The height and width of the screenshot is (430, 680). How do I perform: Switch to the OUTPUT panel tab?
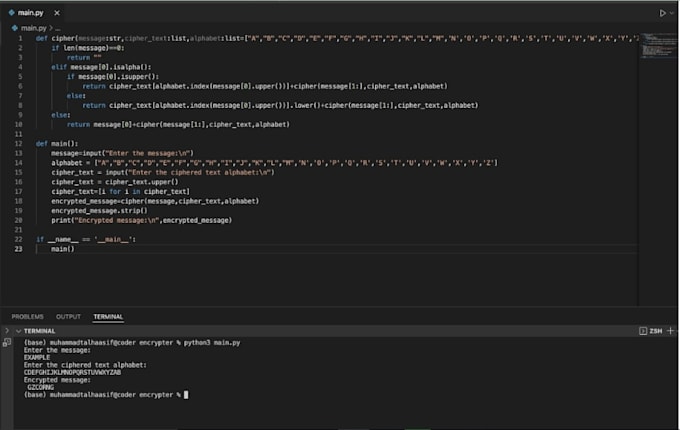pos(68,316)
